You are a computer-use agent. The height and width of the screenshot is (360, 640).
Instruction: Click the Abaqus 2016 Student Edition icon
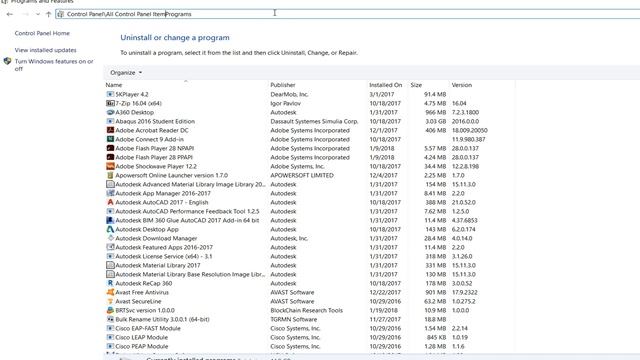(x=110, y=121)
